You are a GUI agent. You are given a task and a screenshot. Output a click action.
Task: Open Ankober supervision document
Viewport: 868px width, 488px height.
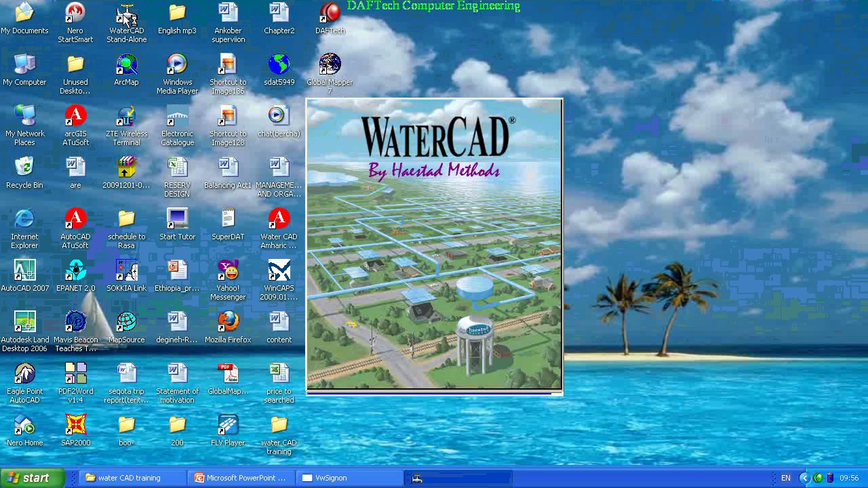[228, 13]
